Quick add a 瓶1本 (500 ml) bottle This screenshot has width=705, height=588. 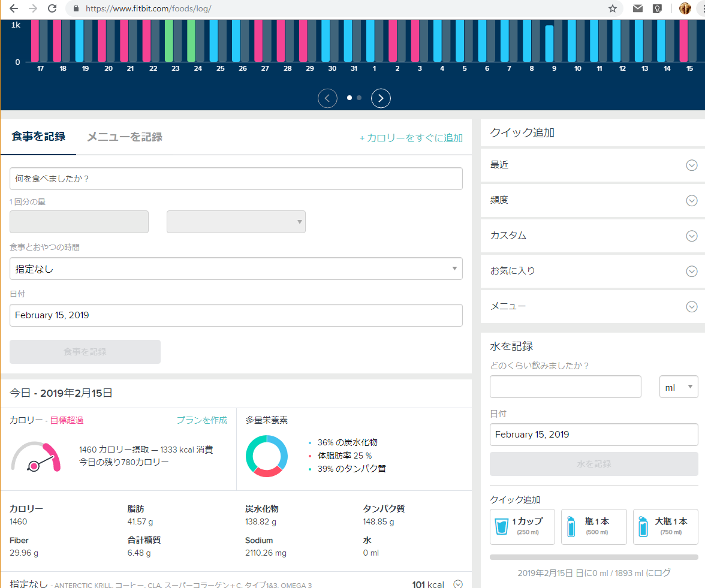click(x=593, y=526)
